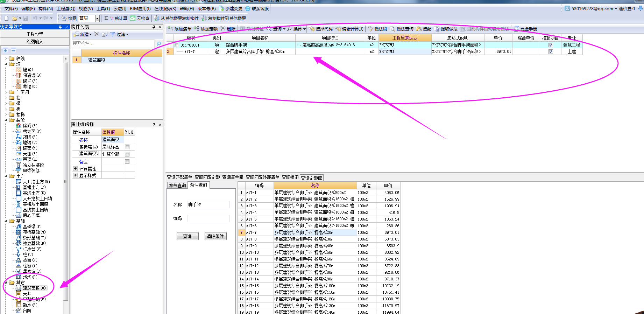The width and height of the screenshot is (644, 314).
Task: Switch to the 查询清单库 tab
Action: pos(233,177)
